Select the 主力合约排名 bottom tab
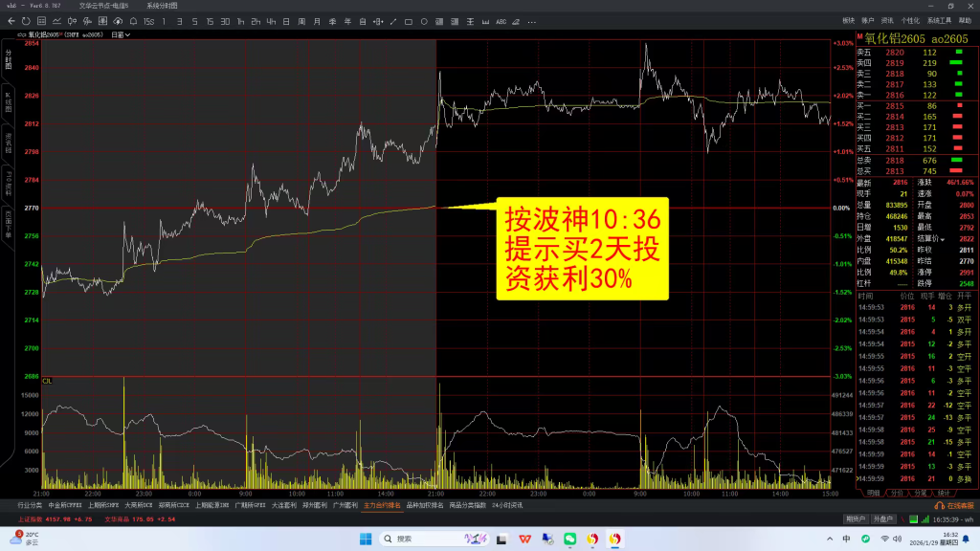 (x=382, y=505)
